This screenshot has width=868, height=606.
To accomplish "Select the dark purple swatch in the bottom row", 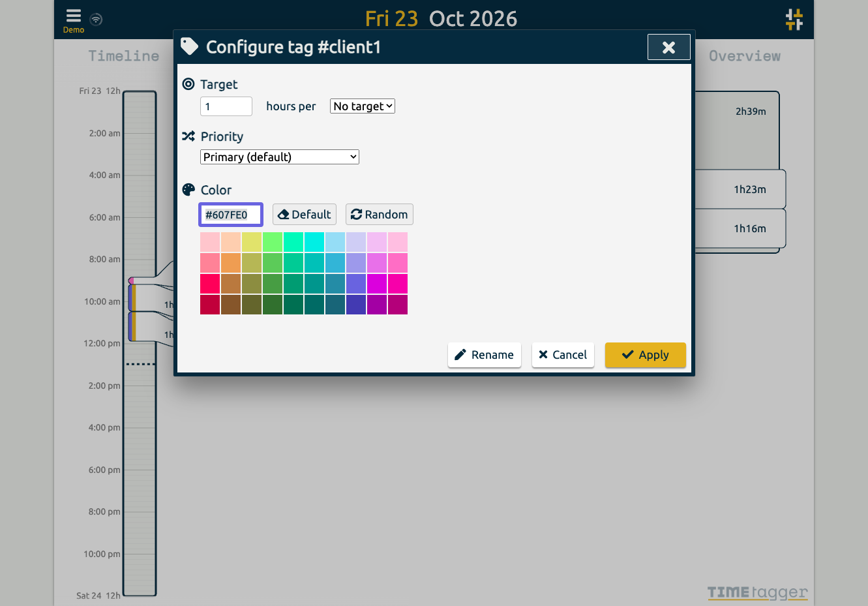I will 377,305.
